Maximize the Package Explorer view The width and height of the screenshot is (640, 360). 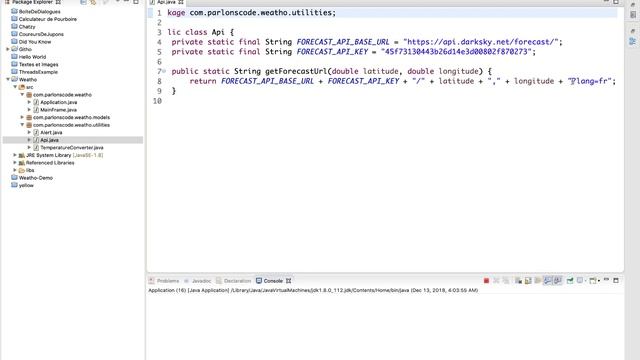[x=136, y=2]
